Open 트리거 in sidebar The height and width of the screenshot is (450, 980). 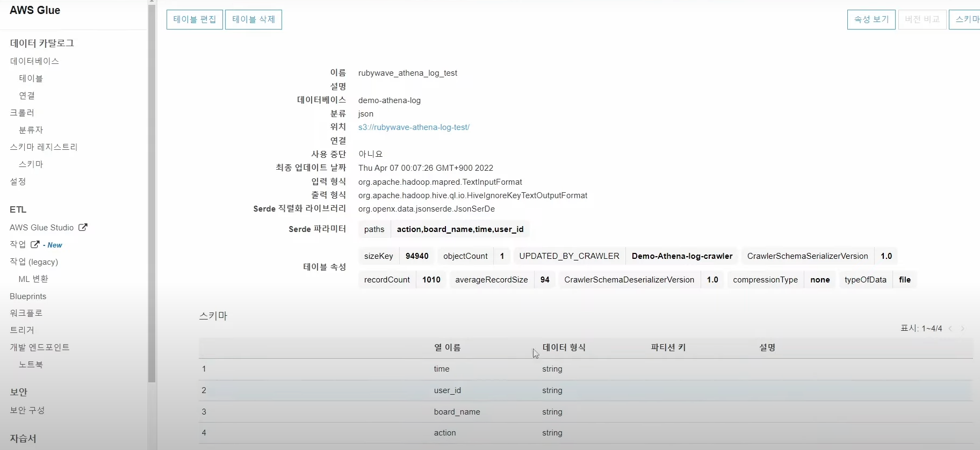pos(21,330)
